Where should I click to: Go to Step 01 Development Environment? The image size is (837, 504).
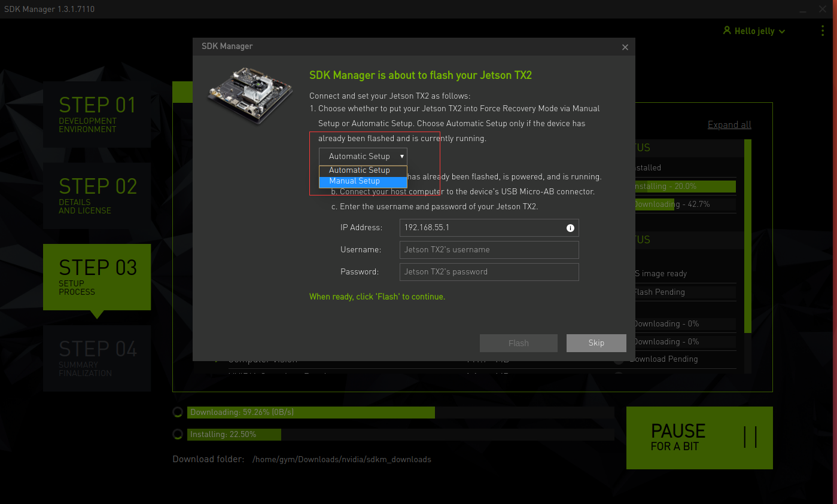point(97,114)
